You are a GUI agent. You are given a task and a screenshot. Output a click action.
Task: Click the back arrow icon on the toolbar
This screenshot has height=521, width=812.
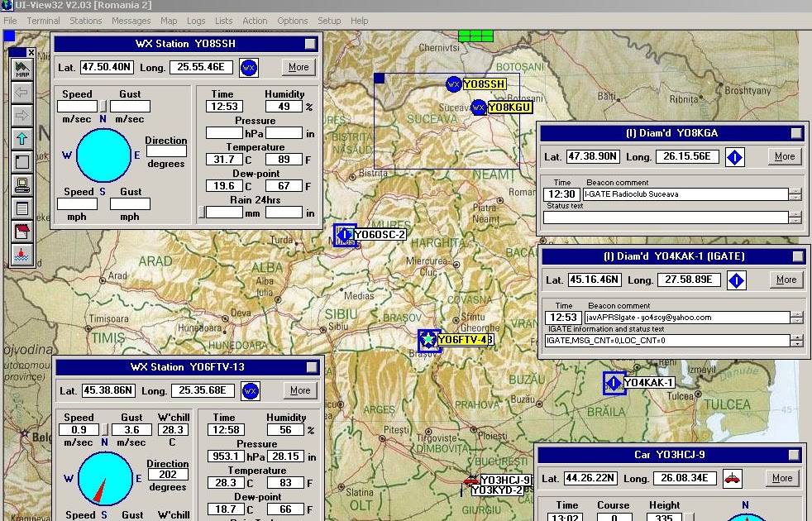click(21, 93)
